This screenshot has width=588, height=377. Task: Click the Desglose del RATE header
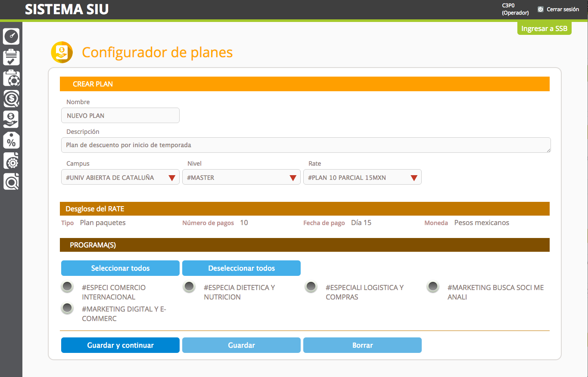tap(305, 209)
